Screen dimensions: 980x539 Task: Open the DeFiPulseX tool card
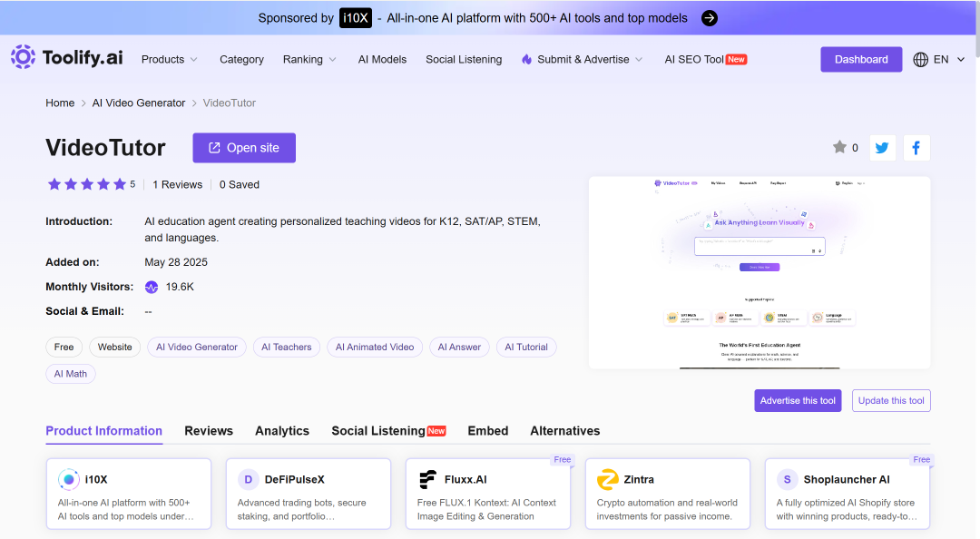[309, 494]
